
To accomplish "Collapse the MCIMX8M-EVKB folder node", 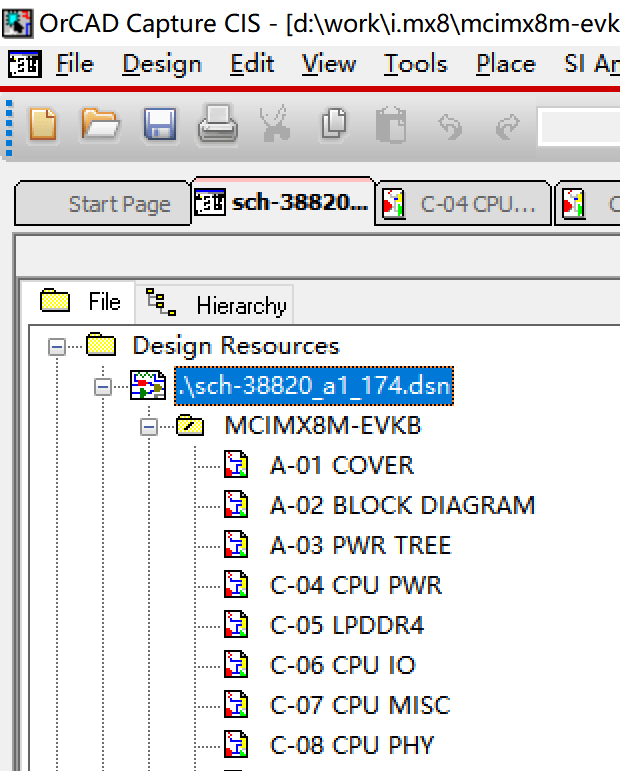I will pos(148,427).
